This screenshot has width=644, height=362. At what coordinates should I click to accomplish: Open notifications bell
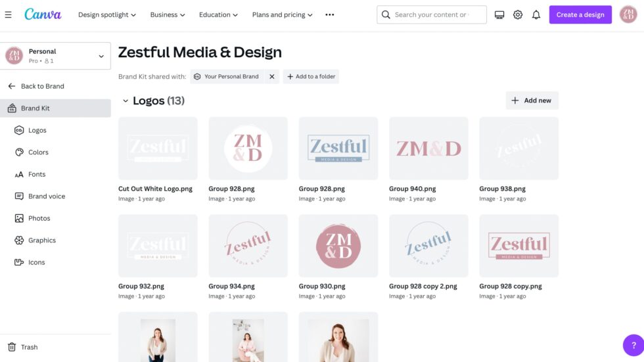tap(536, 14)
